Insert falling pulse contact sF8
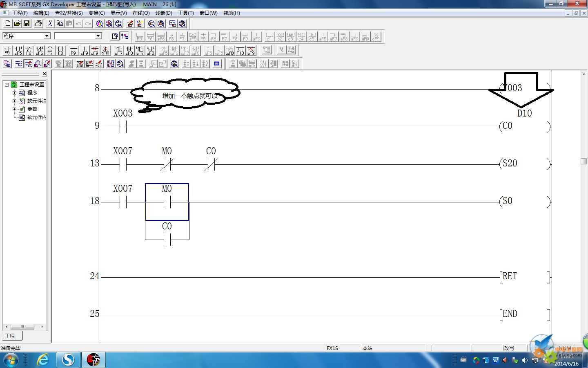Image resolution: width=588 pixels, height=368 pixels. [129, 51]
